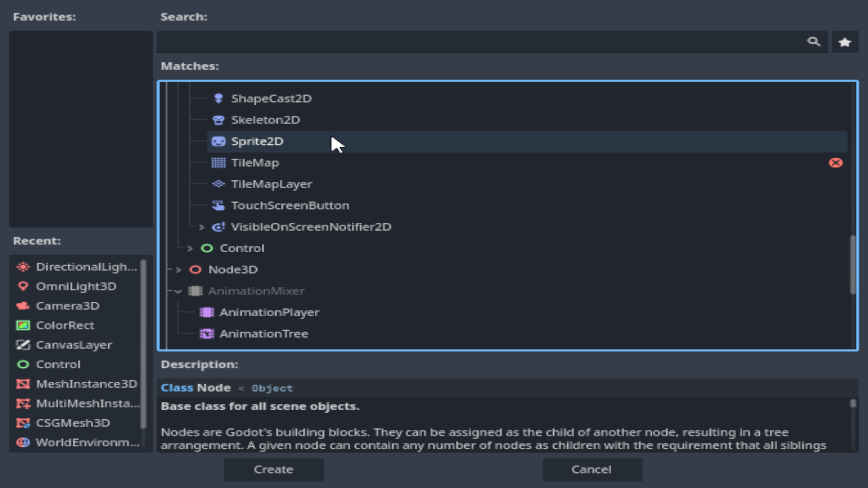Image resolution: width=868 pixels, height=488 pixels.
Task: Open the Object class link
Action: pyautogui.click(x=272, y=388)
